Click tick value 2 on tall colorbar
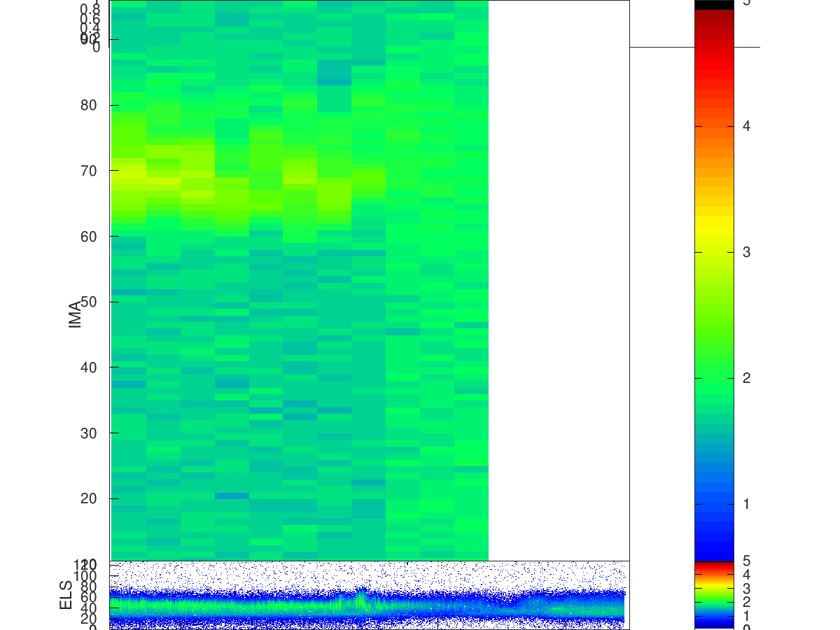 coord(747,378)
